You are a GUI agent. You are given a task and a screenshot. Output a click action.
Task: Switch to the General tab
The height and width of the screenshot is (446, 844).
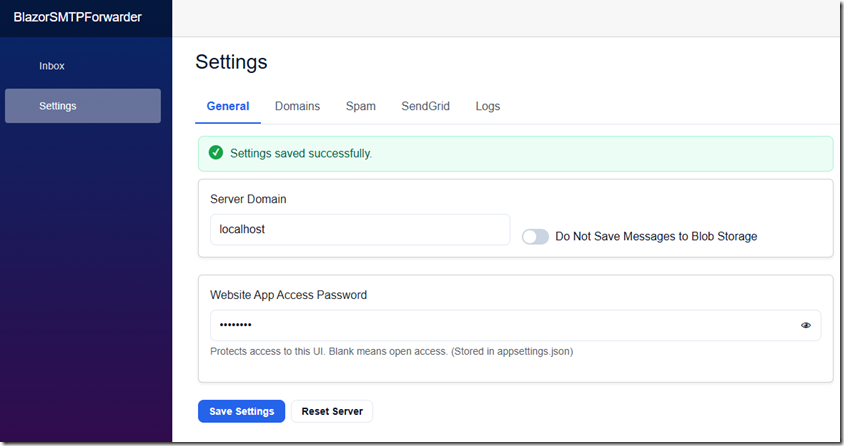[228, 106]
